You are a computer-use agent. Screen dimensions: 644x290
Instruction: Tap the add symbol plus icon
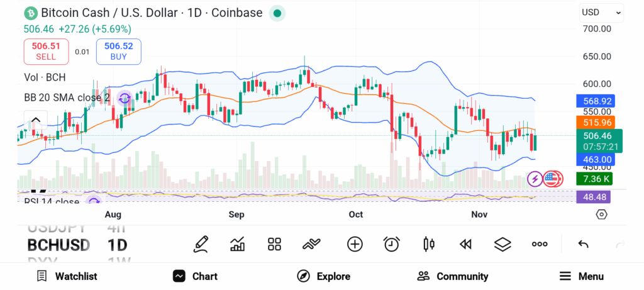click(x=355, y=244)
